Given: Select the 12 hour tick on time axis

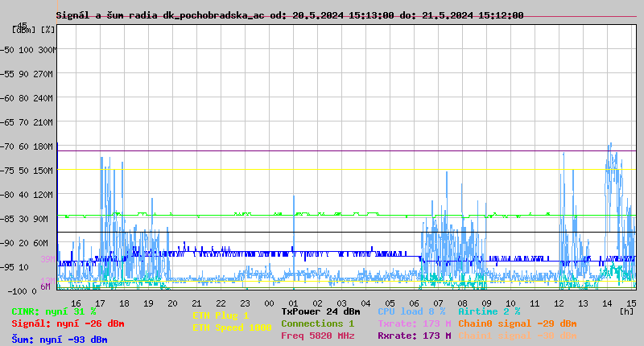Looking at the screenshot, I should 559,303.
